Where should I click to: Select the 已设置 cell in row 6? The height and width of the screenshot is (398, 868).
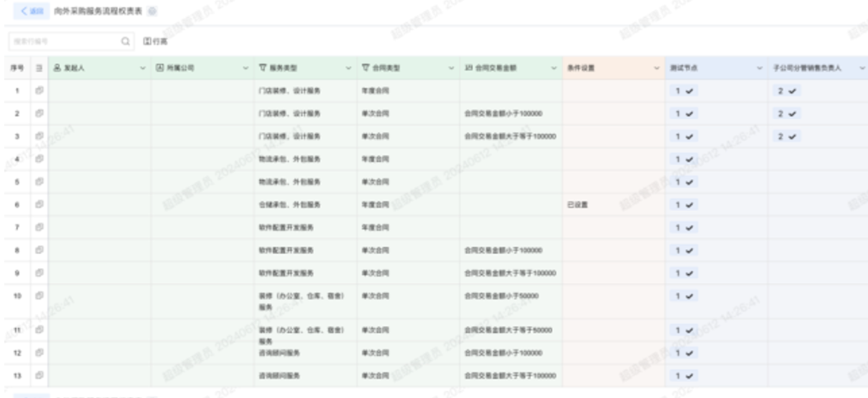click(614, 205)
